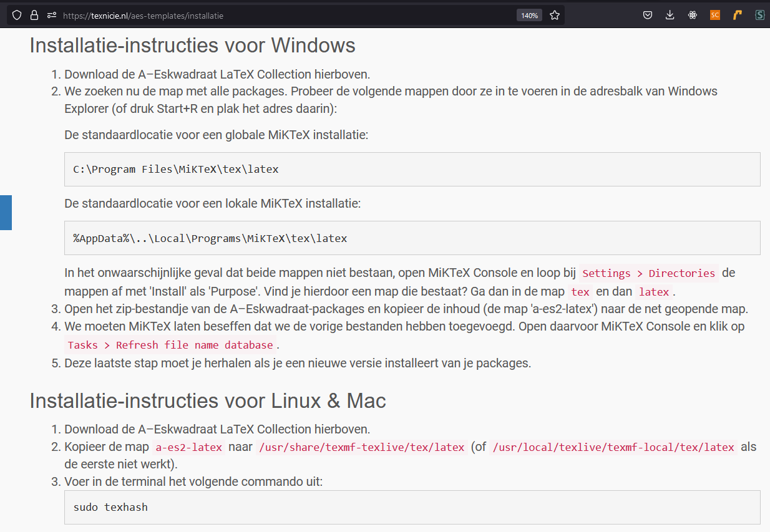The width and height of the screenshot is (770, 532).
Task: Click the 'Tasks > Refresh file name database' code
Action: 170,345
